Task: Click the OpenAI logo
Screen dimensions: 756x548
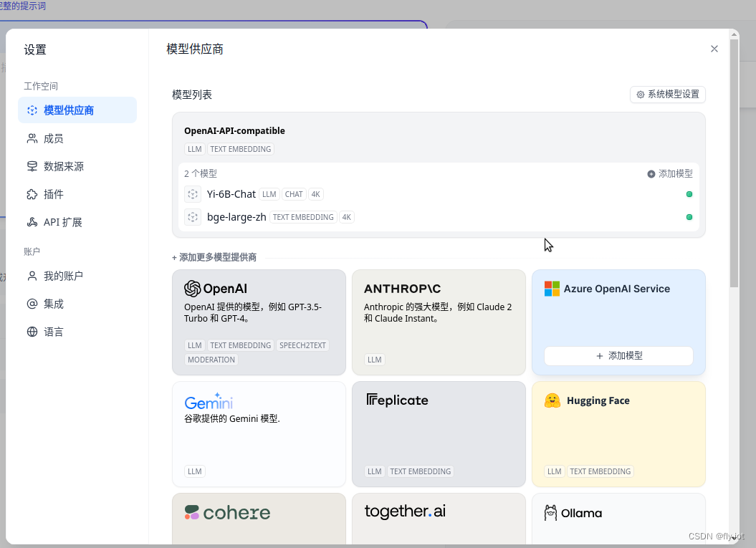Action: tap(216, 288)
